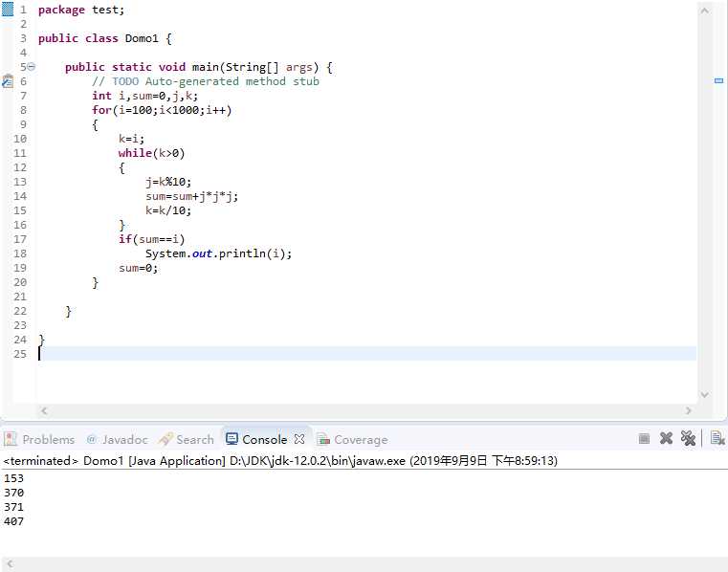Screen dimensions: 728x572
Task: Click the 'package test;' line
Action: [81, 10]
